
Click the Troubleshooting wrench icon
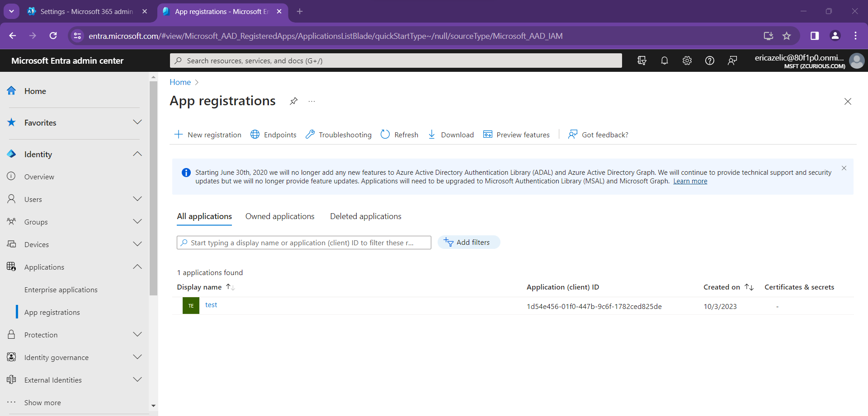tap(310, 135)
